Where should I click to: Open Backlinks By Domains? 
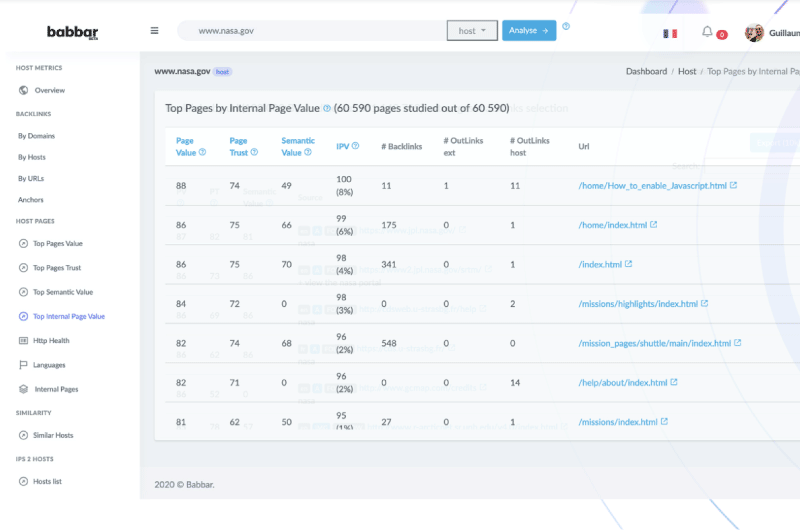36,136
